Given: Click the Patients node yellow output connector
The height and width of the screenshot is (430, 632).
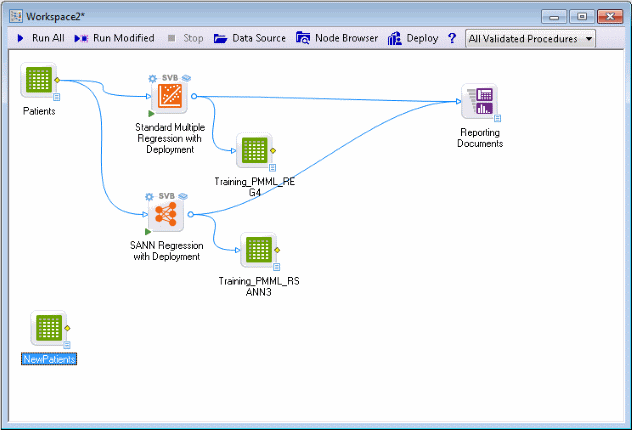Looking at the screenshot, I should (57, 80).
